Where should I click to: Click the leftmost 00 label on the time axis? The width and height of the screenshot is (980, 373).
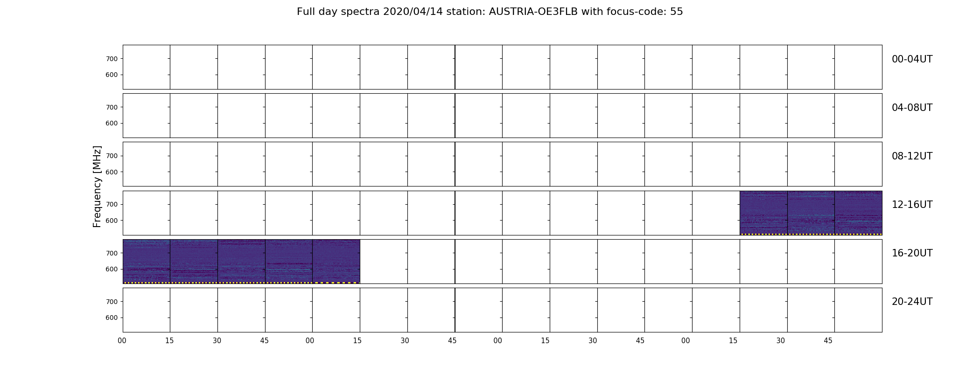pos(122,341)
